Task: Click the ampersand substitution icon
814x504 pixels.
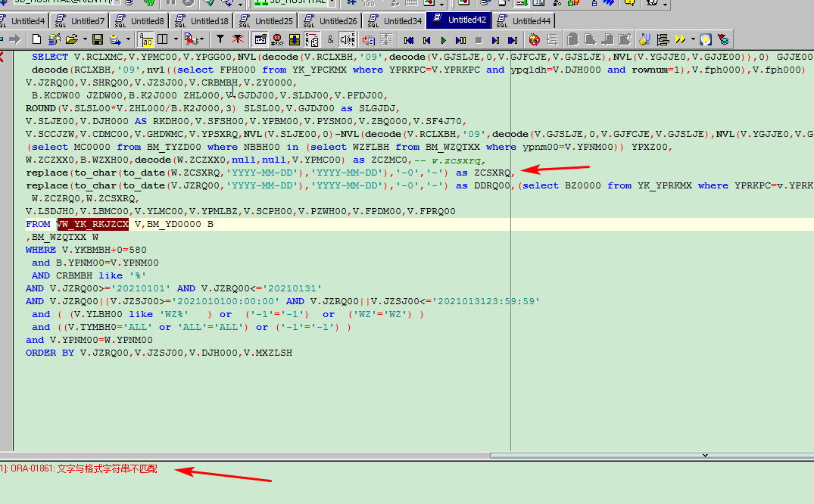Action: tap(330, 39)
